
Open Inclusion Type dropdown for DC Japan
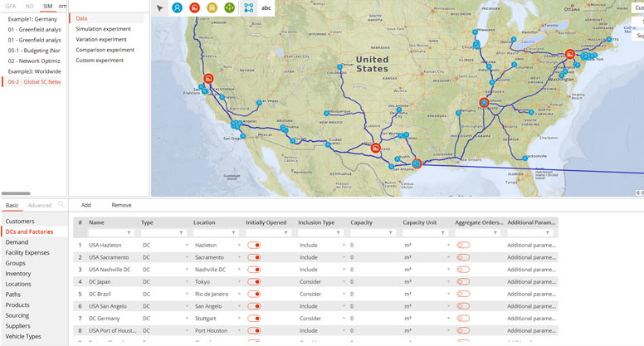pyautogui.click(x=344, y=282)
